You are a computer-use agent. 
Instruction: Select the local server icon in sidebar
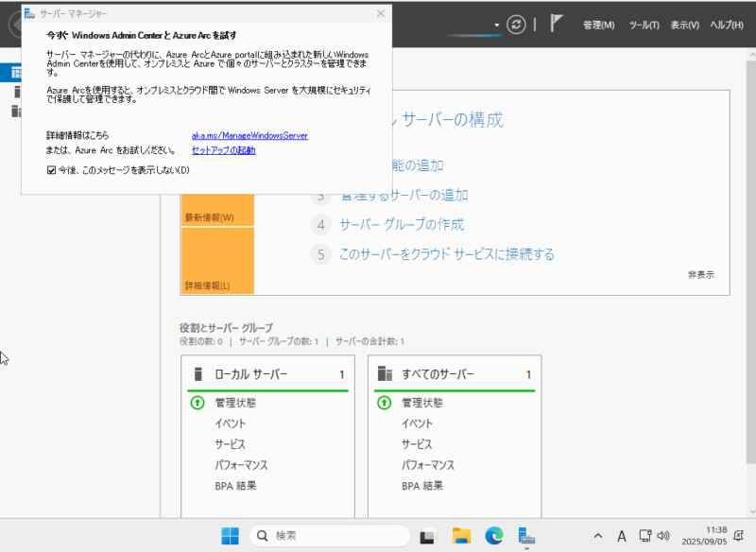point(17,92)
